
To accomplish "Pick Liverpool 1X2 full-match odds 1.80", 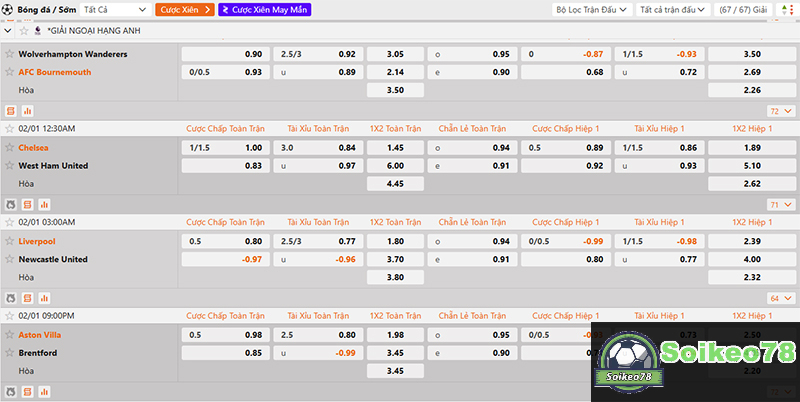I will pyautogui.click(x=395, y=241).
